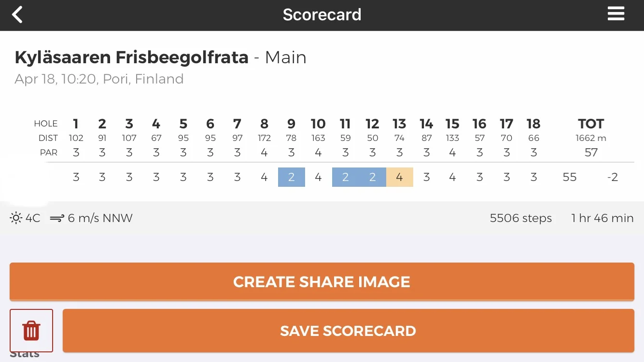Select hole 18 column header
The width and height of the screenshot is (644, 362).
533,124
